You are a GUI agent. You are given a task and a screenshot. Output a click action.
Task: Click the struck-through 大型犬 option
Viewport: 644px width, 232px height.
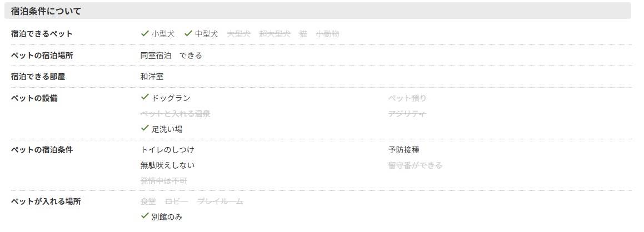238,34
